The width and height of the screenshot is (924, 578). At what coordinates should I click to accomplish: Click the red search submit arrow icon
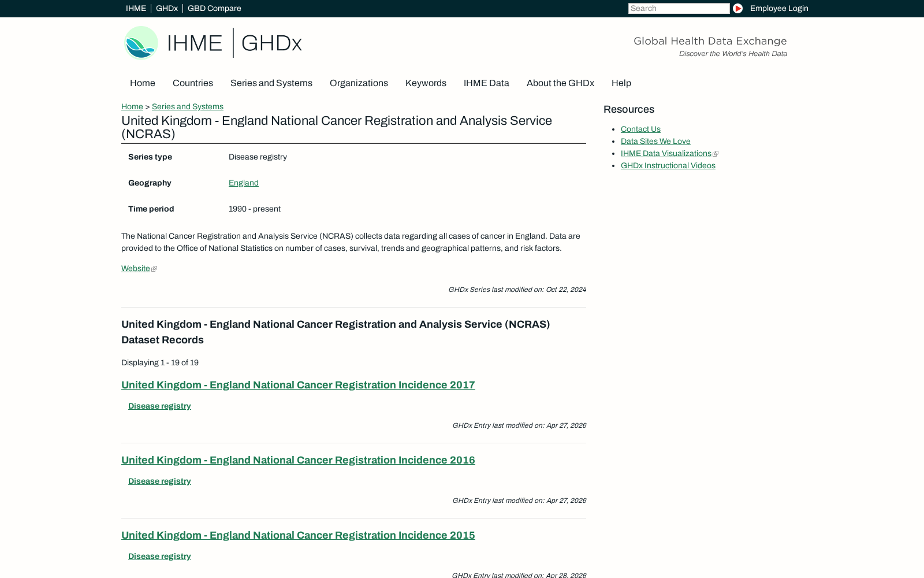click(737, 8)
